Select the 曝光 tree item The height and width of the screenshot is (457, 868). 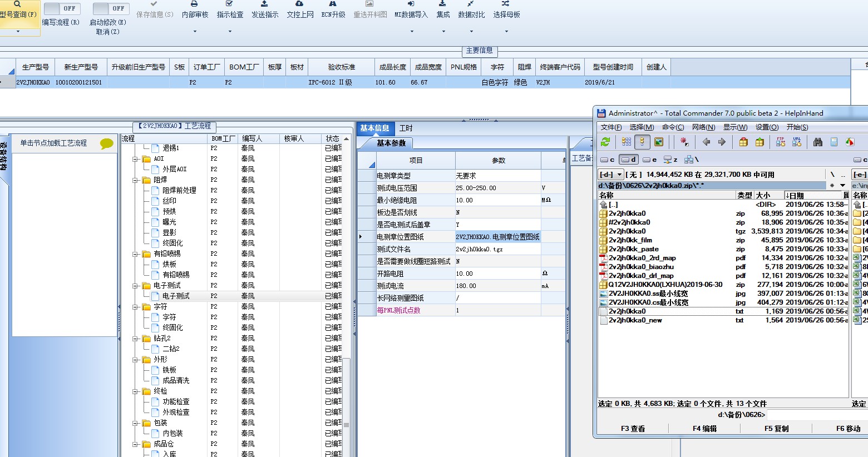(x=169, y=222)
